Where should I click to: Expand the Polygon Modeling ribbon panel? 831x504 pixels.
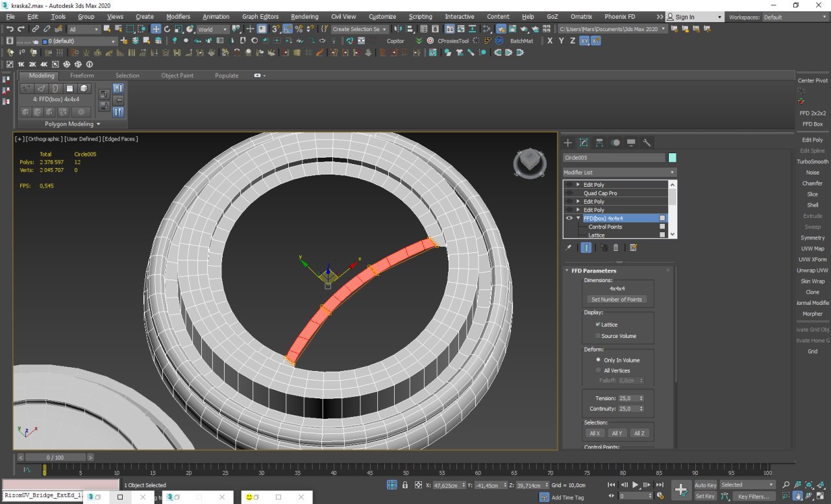[73, 124]
